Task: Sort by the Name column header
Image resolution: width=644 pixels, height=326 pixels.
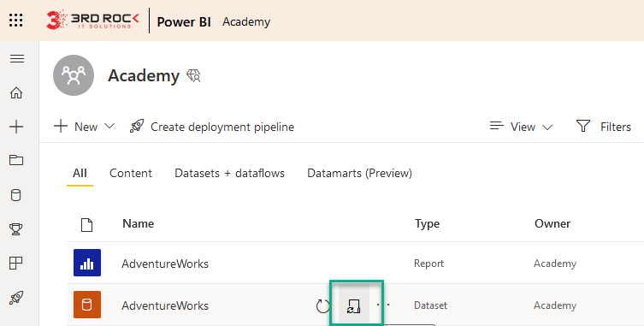Action: pyautogui.click(x=138, y=223)
